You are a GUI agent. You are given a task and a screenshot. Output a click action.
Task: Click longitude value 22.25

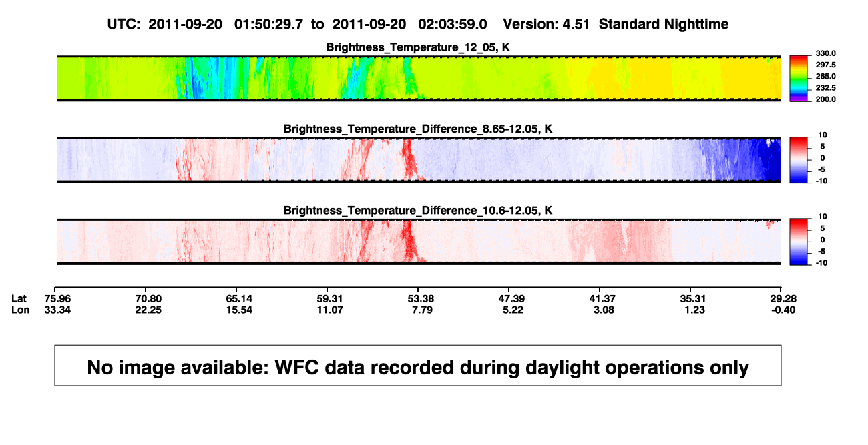tap(148, 310)
